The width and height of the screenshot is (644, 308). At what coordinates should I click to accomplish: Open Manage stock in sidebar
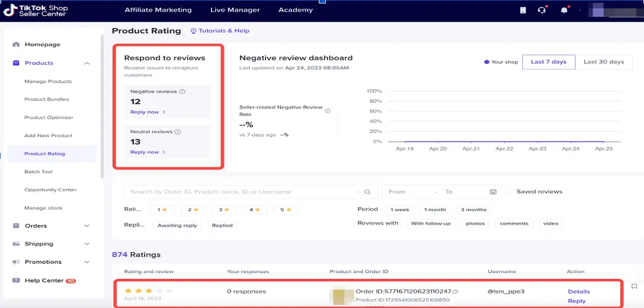(43, 208)
